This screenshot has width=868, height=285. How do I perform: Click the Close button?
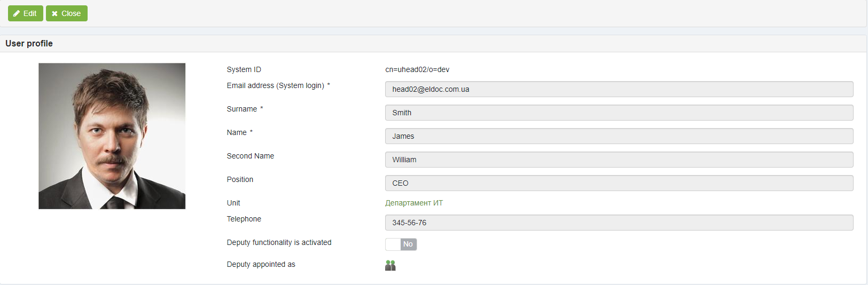[67, 13]
